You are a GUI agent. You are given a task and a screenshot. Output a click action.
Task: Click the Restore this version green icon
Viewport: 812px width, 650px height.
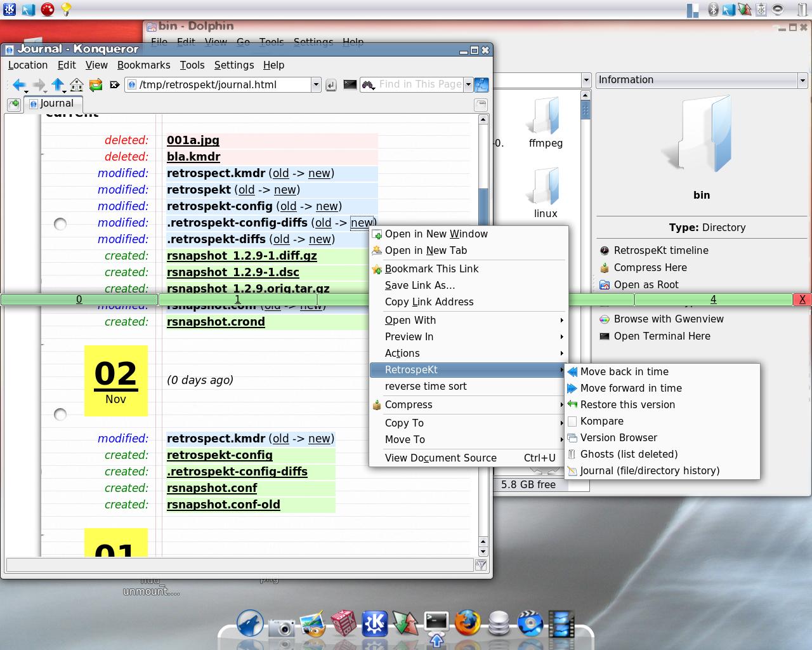pos(572,404)
